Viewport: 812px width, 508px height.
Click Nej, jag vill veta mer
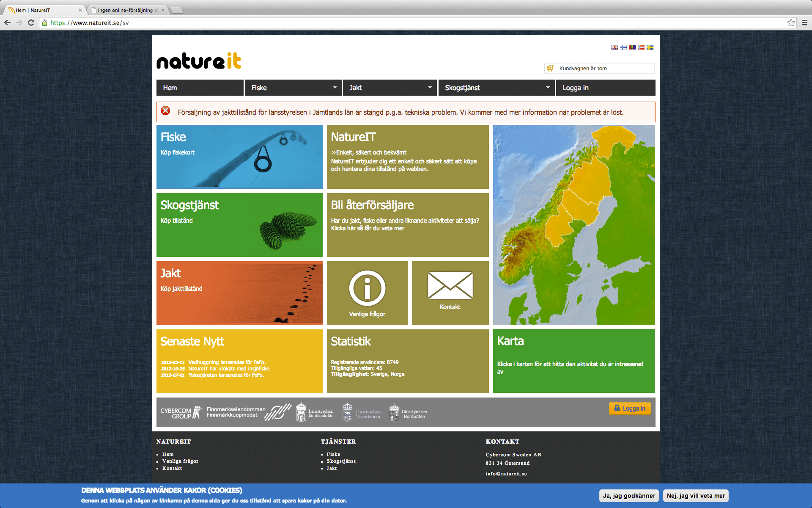coord(696,496)
